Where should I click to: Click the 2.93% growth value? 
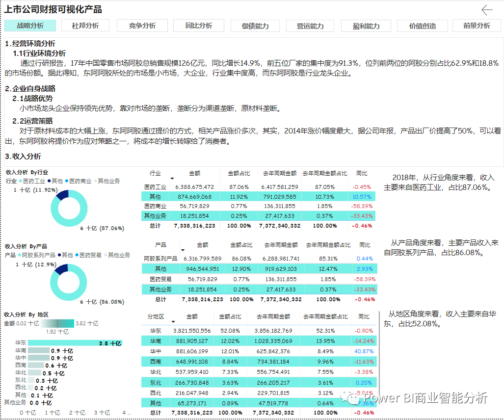[365, 269]
